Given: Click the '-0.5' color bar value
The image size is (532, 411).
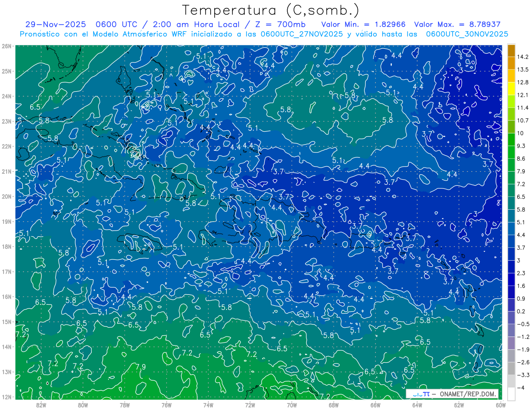Looking at the screenshot, I should pos(523,324).
